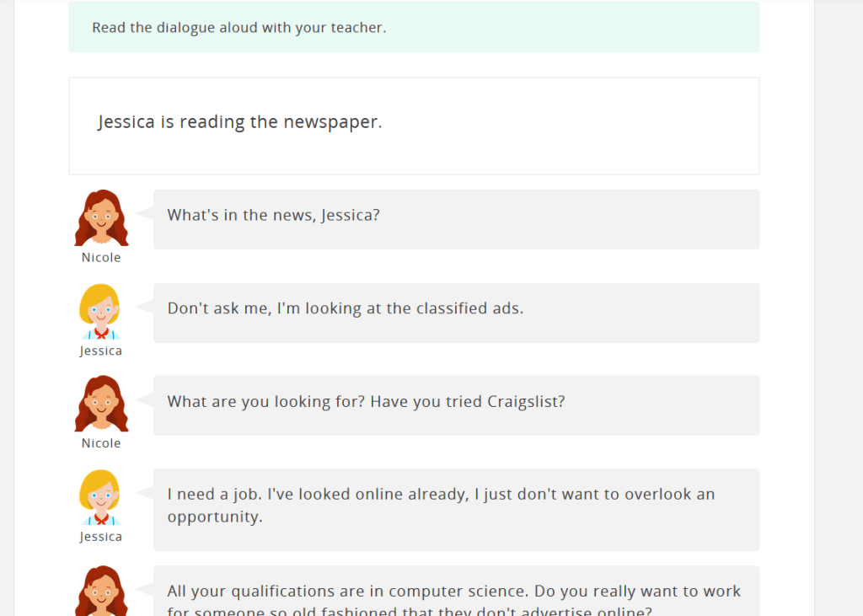
Task: Select the "Don't ask me" speech bubble
Action: click(x=455, y=313)
